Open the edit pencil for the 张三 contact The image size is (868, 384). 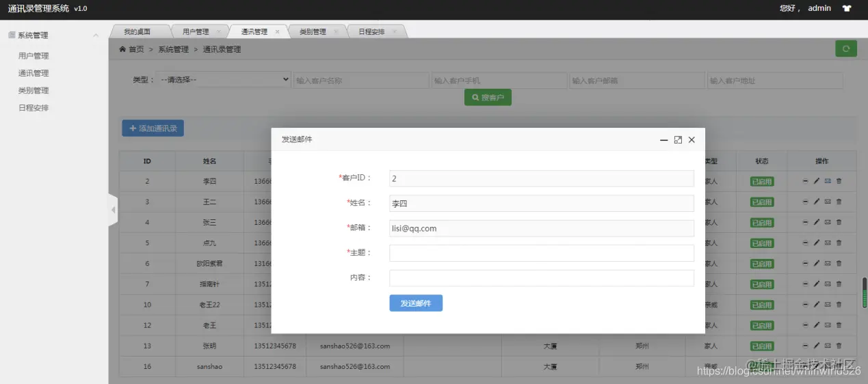[x=816, y=222]
